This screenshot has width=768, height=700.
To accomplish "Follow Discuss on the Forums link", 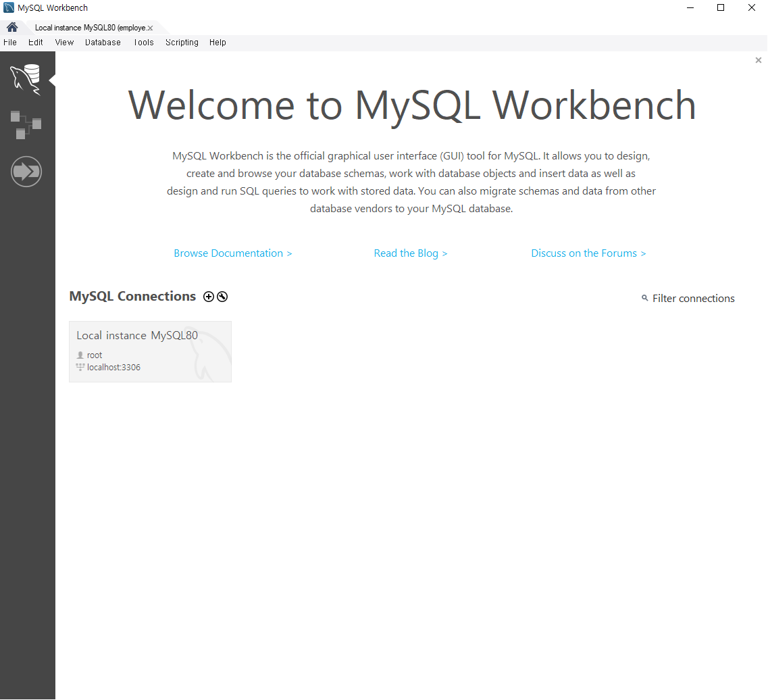I will coord(588,253).
